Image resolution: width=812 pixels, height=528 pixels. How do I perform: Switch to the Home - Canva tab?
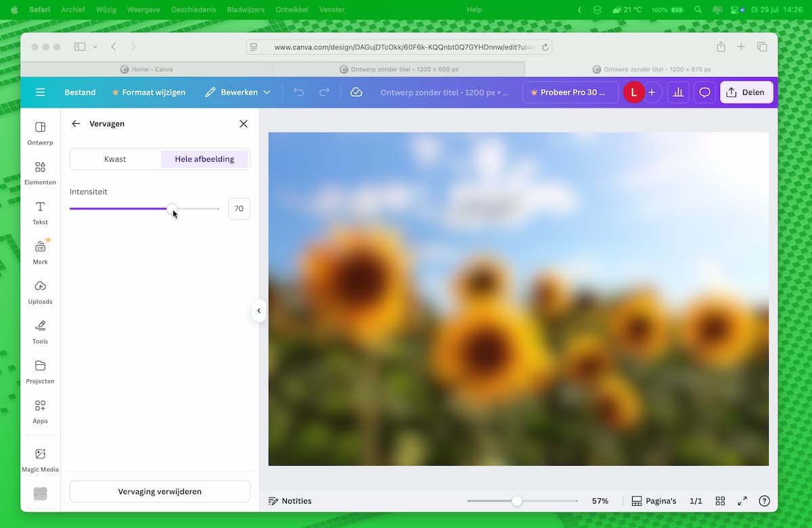click(146, 69)
